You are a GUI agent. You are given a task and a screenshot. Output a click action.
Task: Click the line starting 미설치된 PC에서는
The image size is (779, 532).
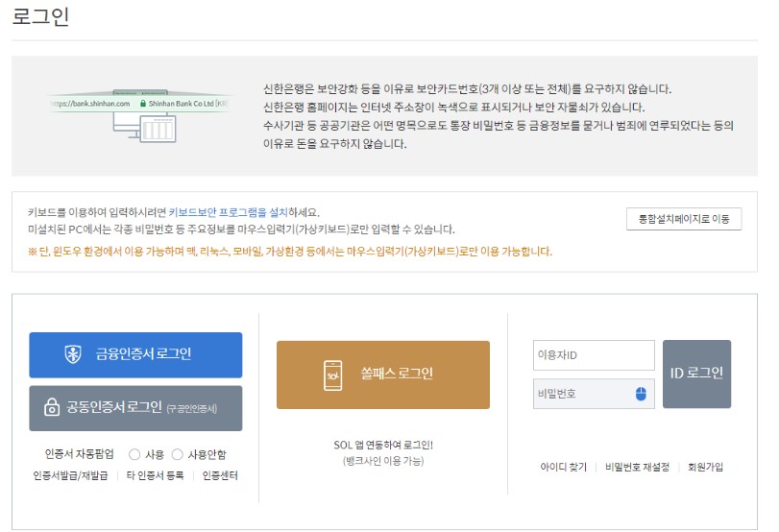coord(241,230)
